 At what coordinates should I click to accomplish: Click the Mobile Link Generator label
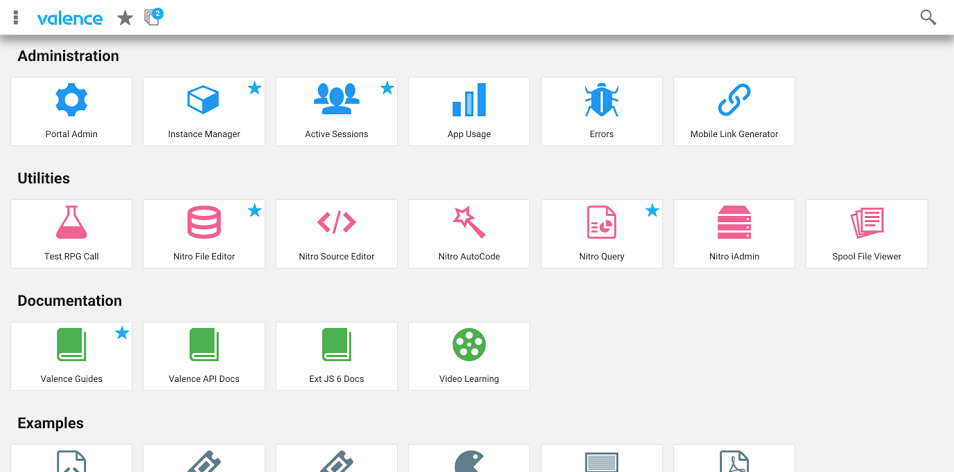point(734,134)
